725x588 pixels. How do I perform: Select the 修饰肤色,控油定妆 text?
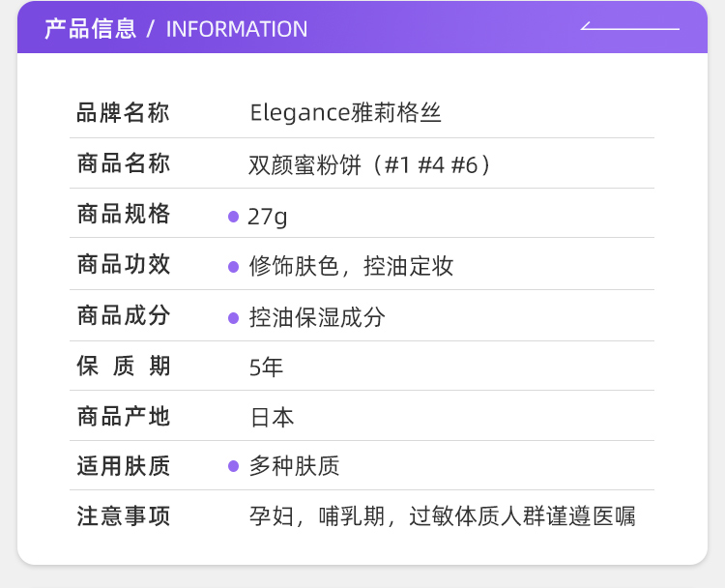tap(351, 266)
